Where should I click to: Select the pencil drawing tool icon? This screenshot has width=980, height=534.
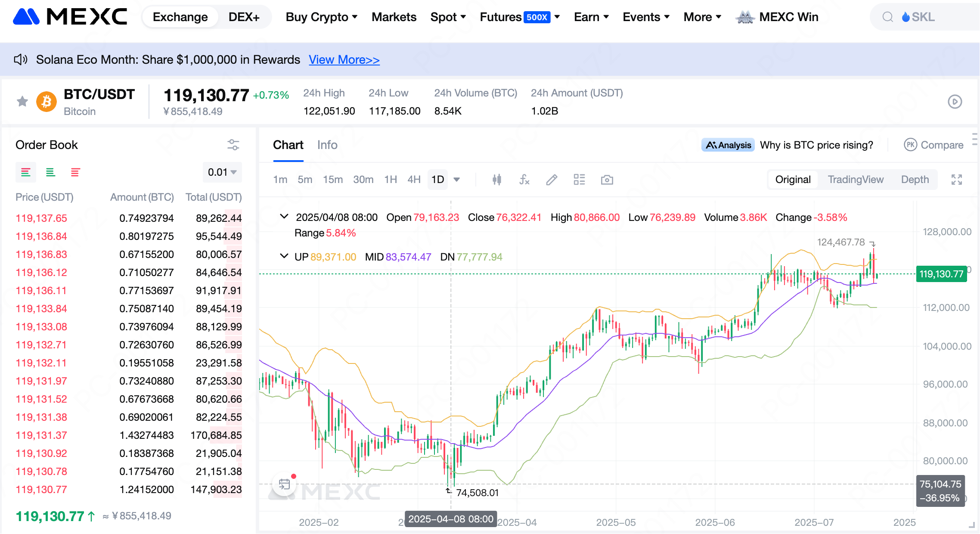coord(552,180)
